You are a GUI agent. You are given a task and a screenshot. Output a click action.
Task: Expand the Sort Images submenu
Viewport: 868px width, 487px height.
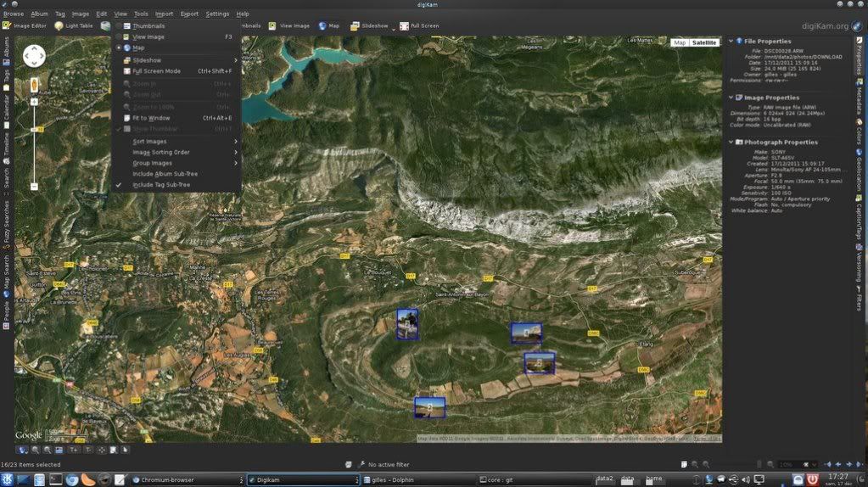coord(176,142)
